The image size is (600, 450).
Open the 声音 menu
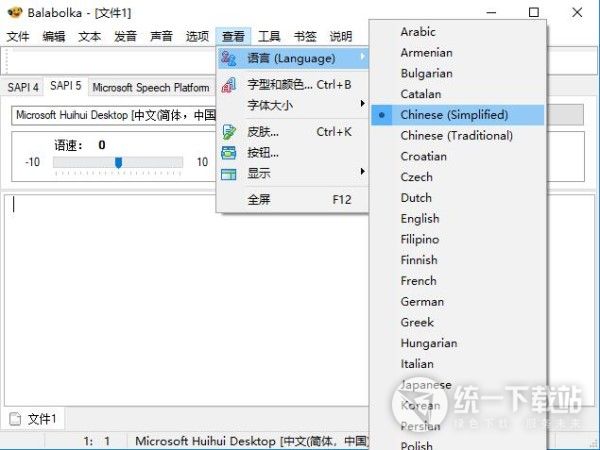pos(161,36)
